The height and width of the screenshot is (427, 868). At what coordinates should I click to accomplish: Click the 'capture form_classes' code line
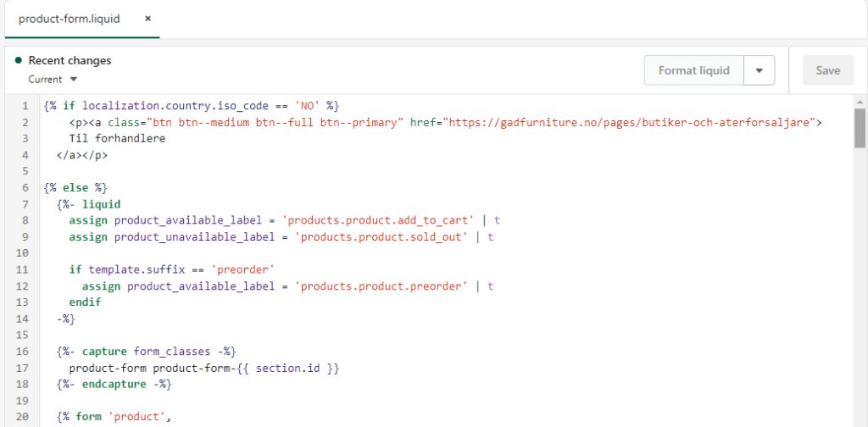(147, 352)
